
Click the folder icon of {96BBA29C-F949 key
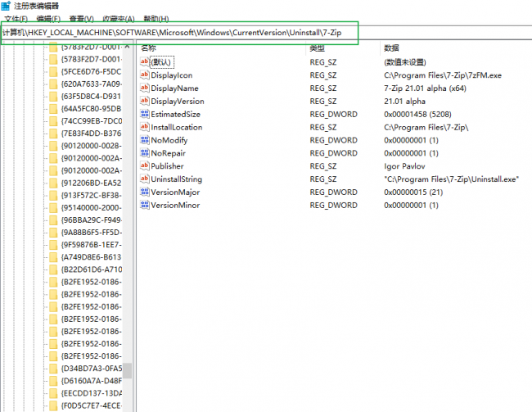pyautogui.click(x=53, y=220)
